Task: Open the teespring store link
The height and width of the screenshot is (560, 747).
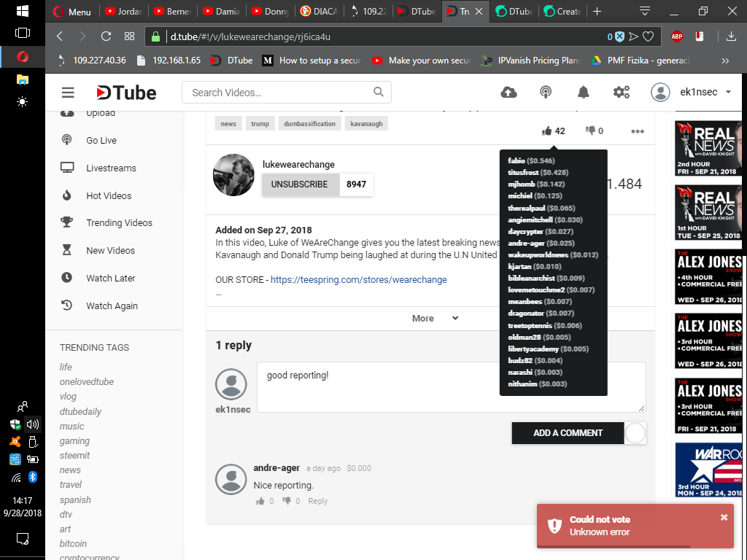Action: tap(359, 279)
